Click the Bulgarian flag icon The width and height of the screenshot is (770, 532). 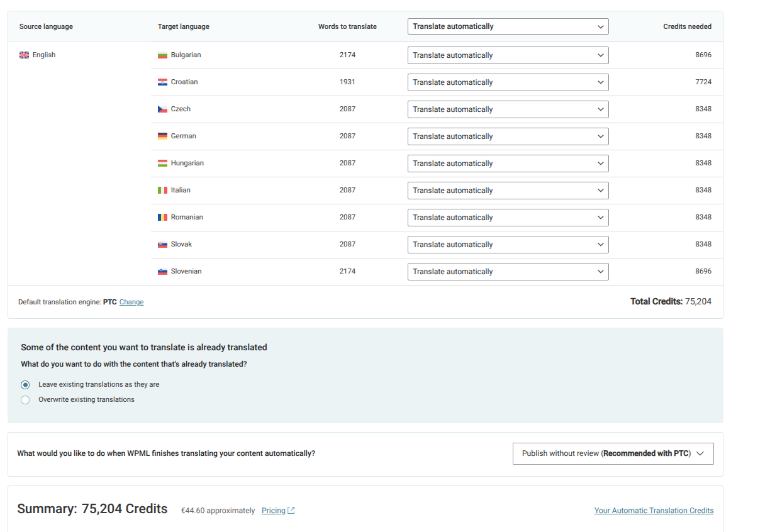pos(162,55)
